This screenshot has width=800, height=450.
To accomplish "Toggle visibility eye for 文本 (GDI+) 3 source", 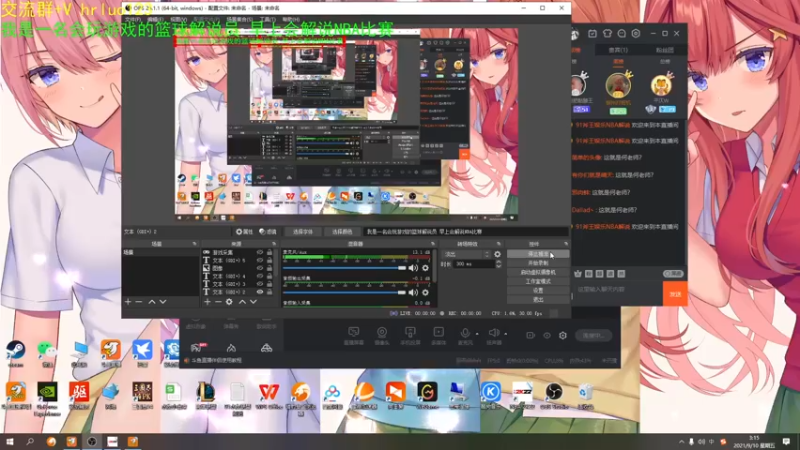I will coord(260,284).
